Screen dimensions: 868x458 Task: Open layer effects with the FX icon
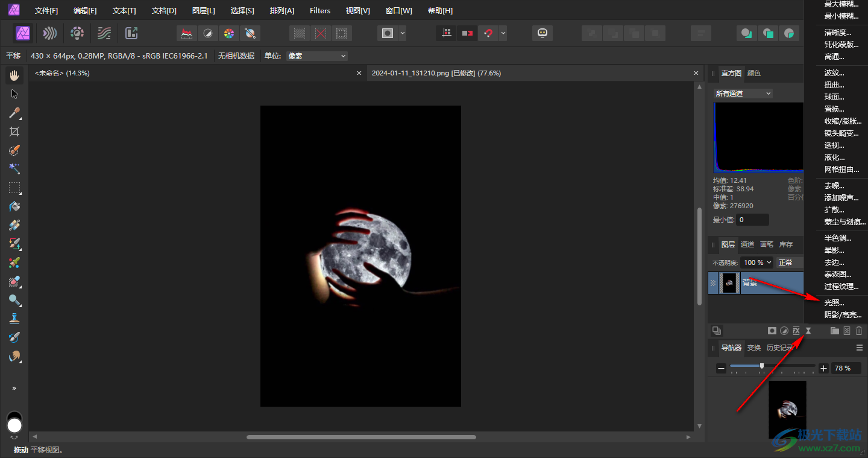[x=796, y=331]
